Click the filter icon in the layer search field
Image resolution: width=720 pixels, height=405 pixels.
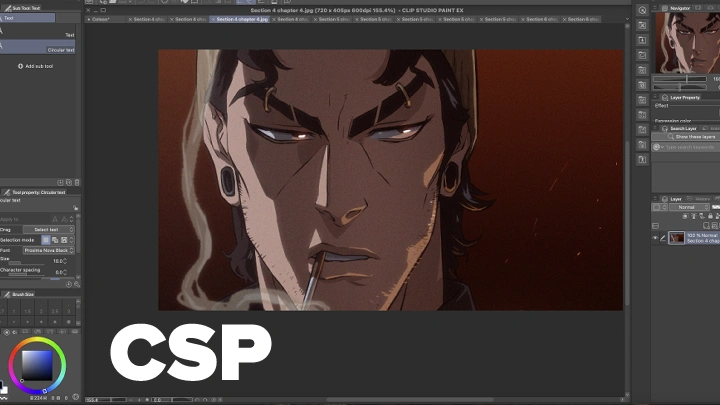point(658,147)
